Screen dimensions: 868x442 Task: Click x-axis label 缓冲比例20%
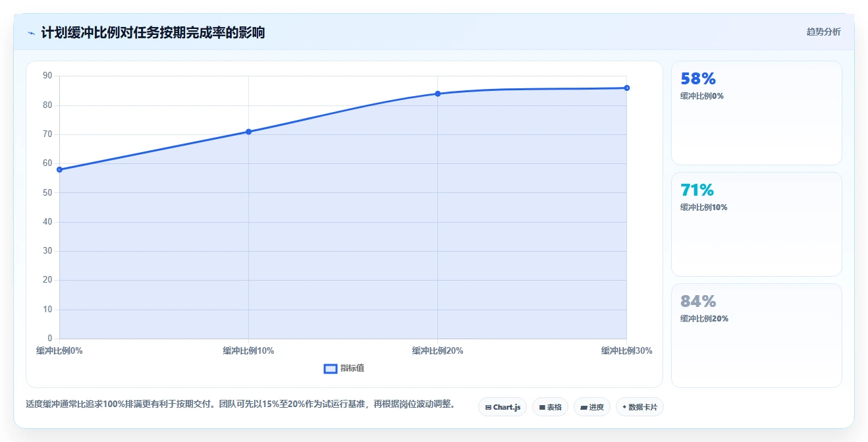pos(437,350)
